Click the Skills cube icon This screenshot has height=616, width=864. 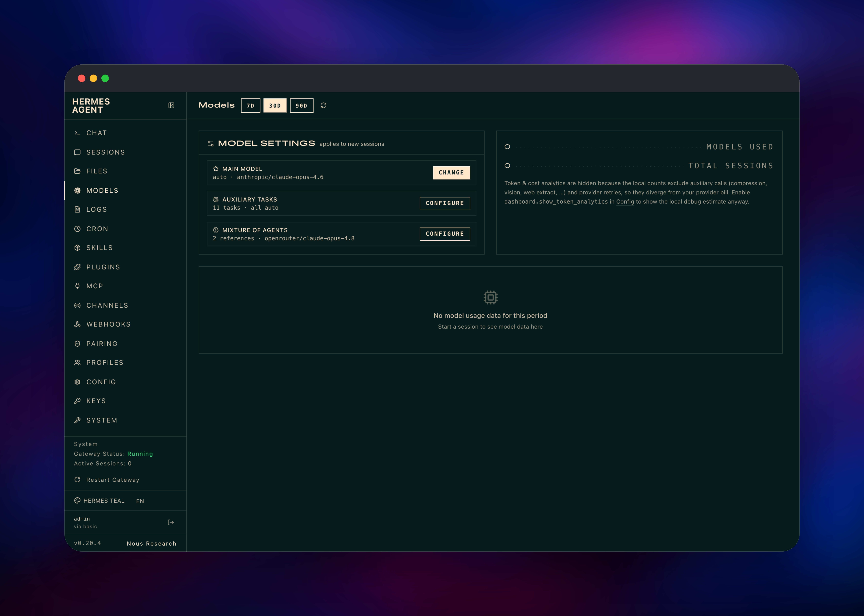(77, 248)
